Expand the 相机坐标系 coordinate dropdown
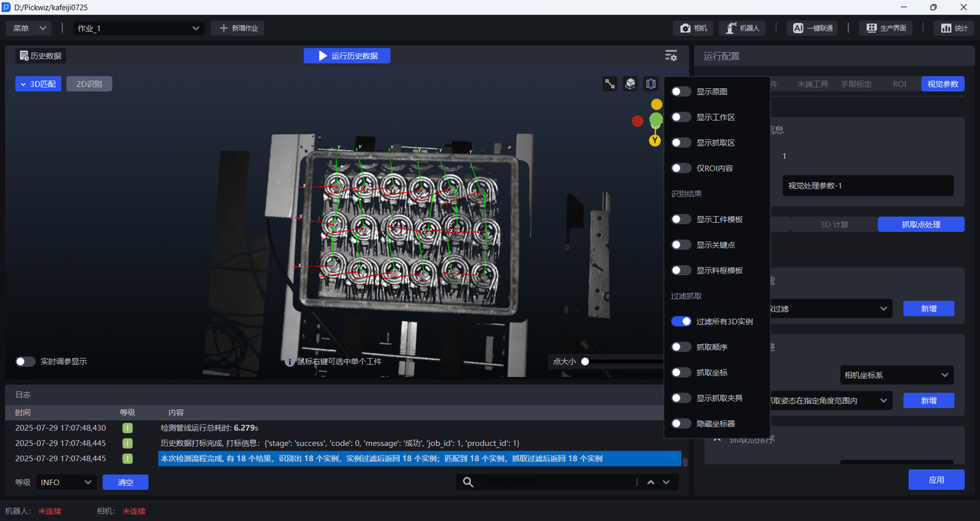 point(897,375)
